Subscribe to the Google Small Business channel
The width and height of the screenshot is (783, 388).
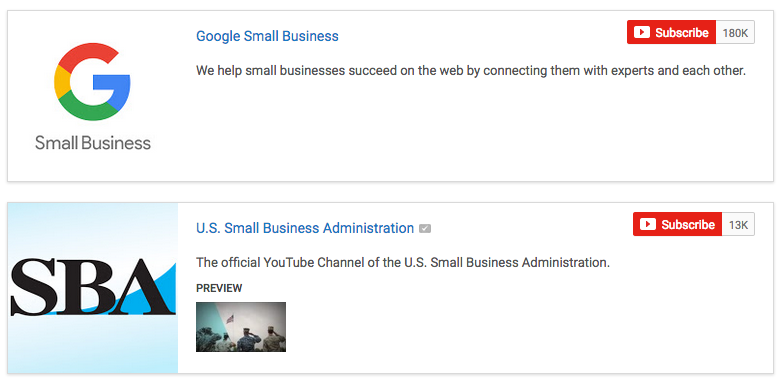(x=672, y=32)
